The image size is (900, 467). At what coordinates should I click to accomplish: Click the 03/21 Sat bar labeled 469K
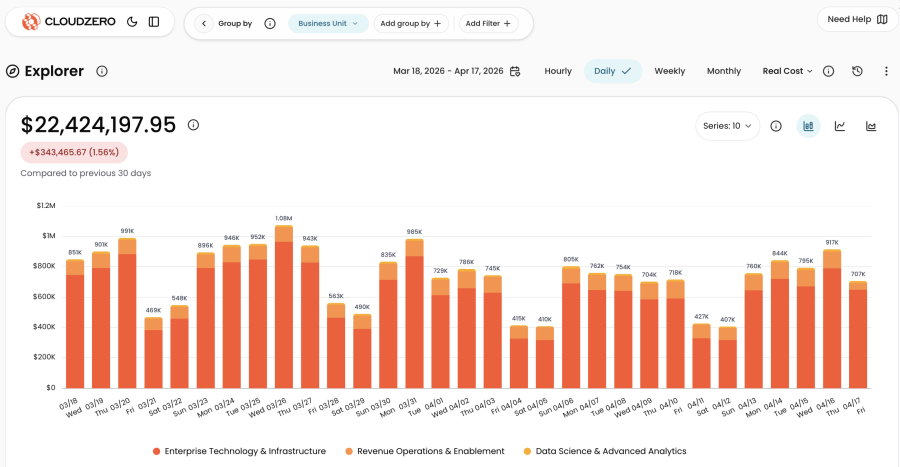(153, 353)
